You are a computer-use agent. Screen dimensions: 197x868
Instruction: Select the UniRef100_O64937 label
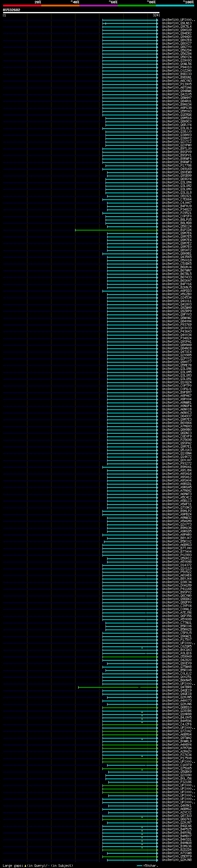(176, 417)
